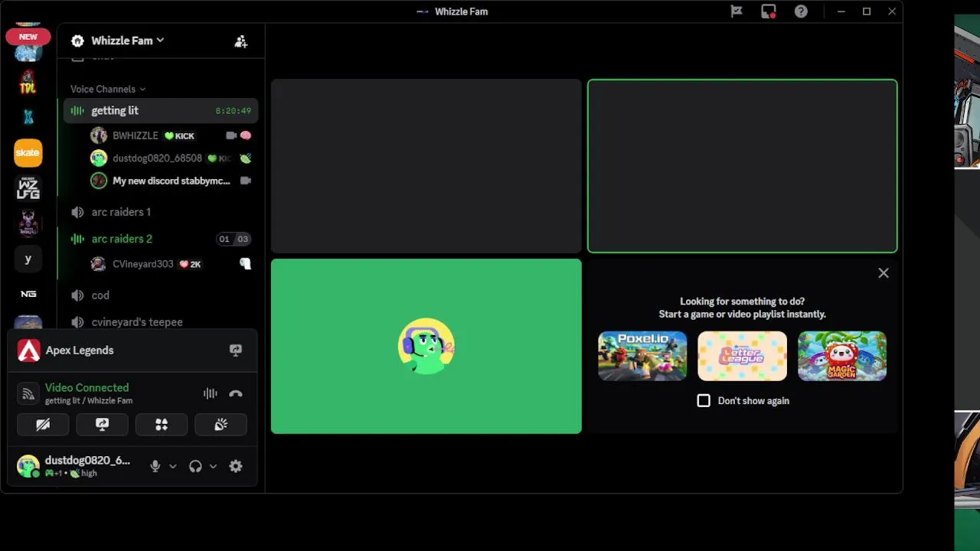Screen dimensions: 980x551
Task: Open the purple deer emblem server icon
Action: [x=28, y=223]
